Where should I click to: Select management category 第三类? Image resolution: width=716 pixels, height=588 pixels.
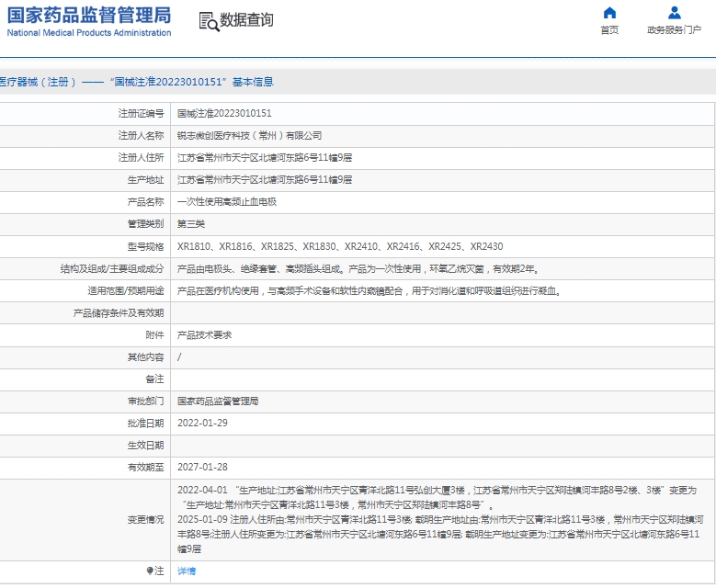191,223
